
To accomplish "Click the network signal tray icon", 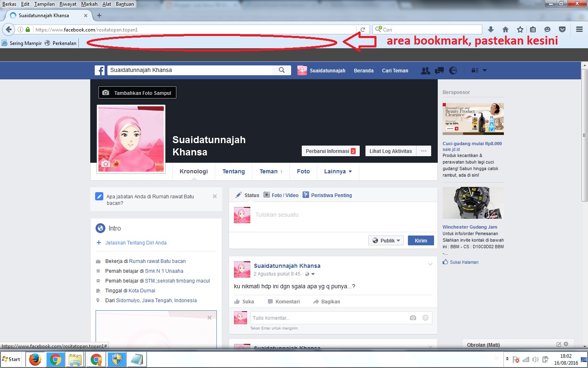I will click(526, 359).
